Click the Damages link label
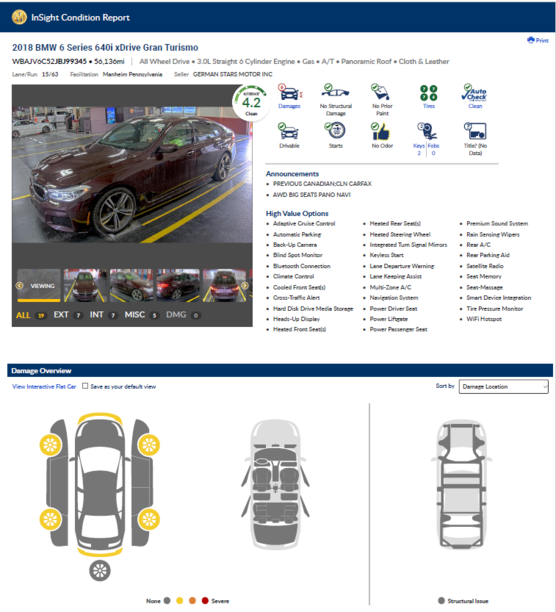This screenshot has height=612, width=556. [289, 106]
